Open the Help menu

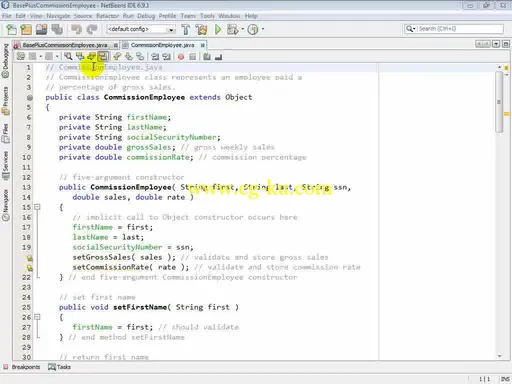pos(251,16)
